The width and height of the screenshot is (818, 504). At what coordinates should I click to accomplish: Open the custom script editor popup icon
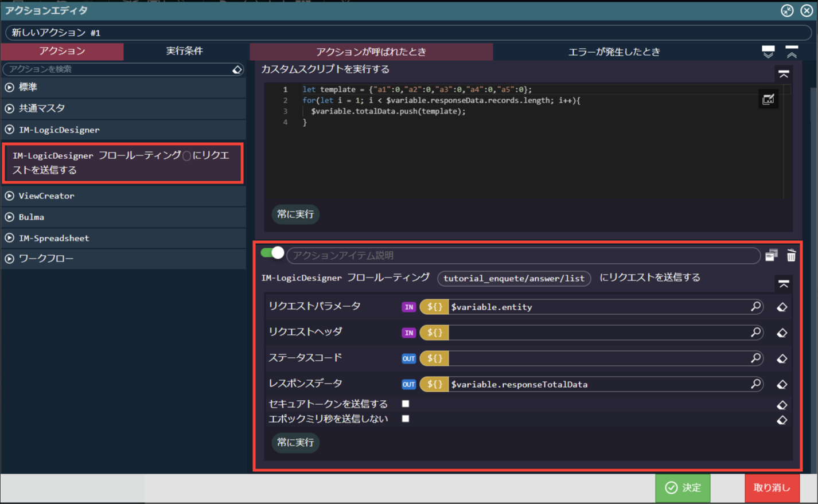click(768, 99)
